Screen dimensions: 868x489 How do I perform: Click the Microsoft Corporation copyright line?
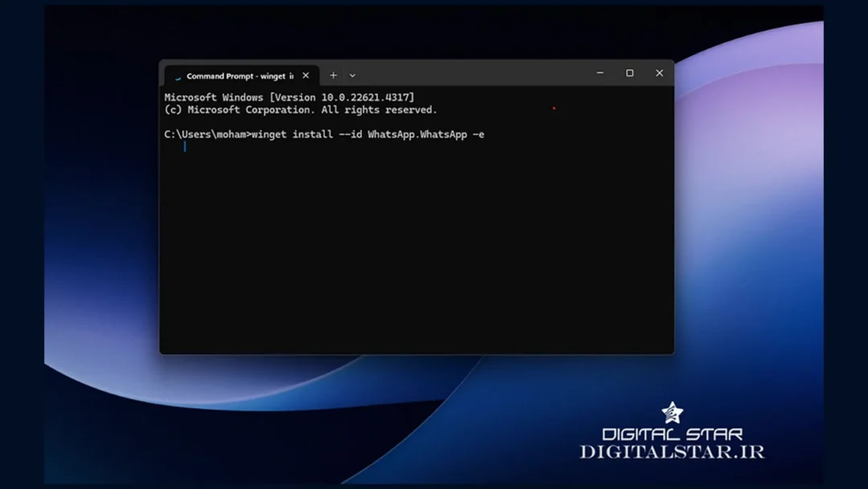pyautogui.click(x=301, y=109)
